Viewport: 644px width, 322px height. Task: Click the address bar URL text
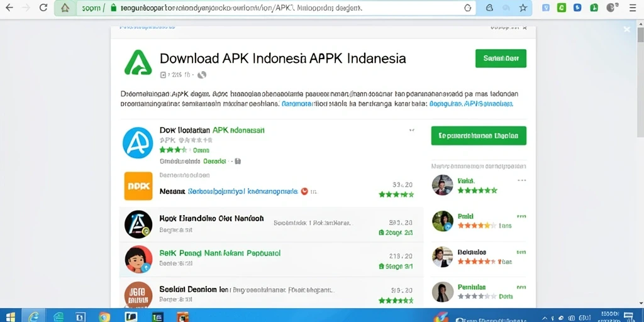[241, 8]
